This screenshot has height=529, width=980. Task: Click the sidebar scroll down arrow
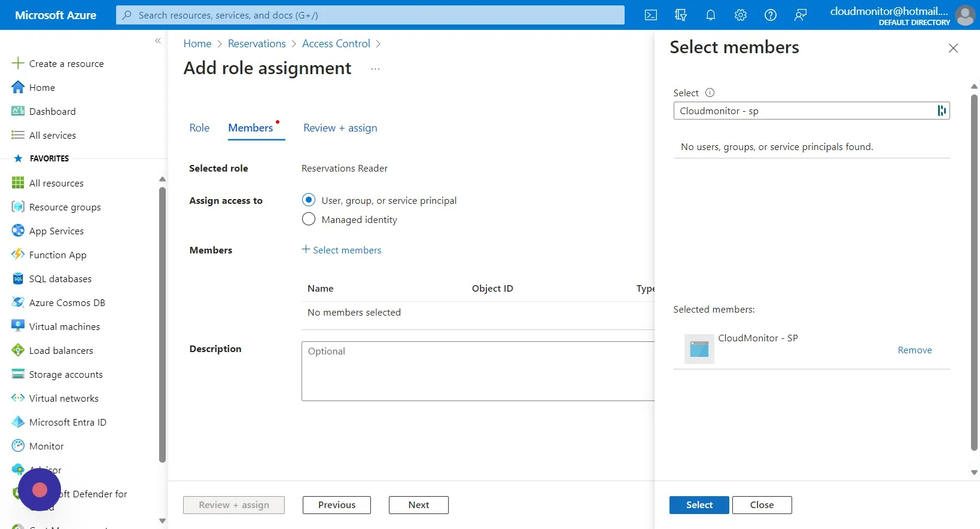(162, 521)
